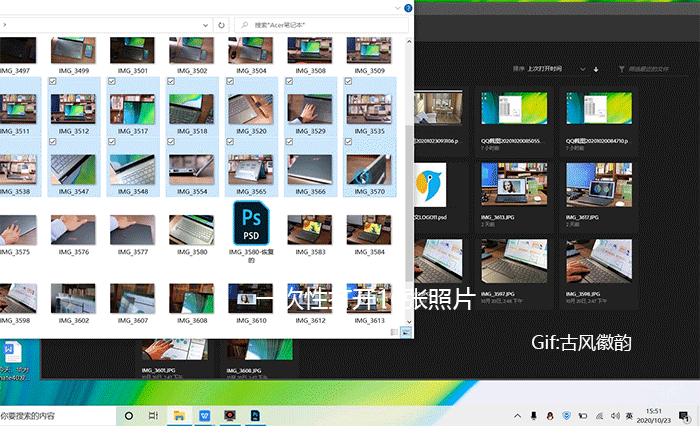Click the sort direction arrow in Photoshop
Viewport: 700px width, 426px height.
point(596,70)
